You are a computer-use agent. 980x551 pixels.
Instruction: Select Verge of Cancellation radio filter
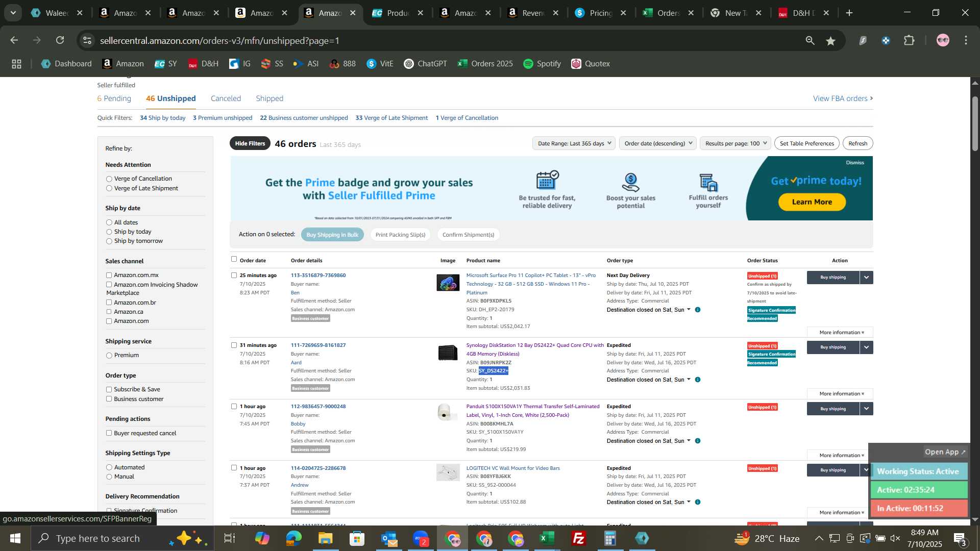click(109, 179)
